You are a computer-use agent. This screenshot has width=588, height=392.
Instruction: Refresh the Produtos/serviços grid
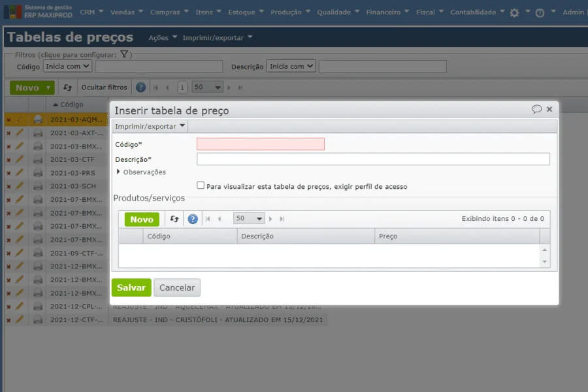174,219
